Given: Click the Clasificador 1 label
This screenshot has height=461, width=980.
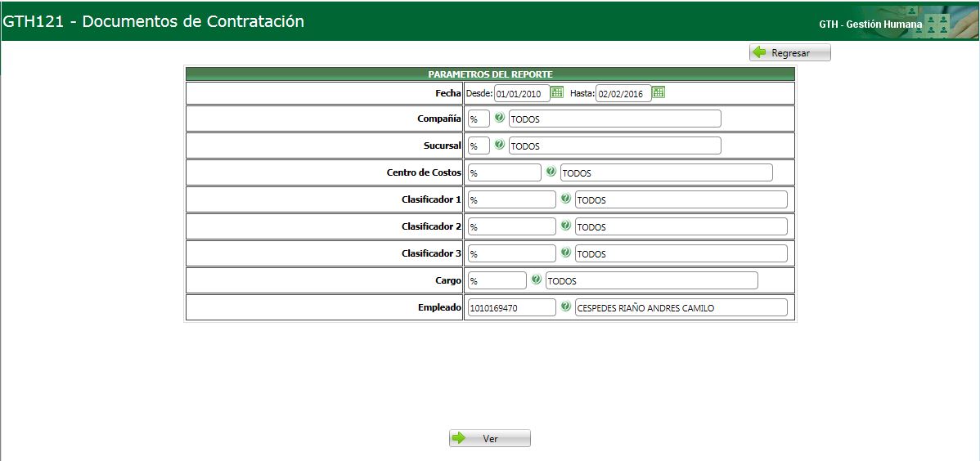Looking at the screenshot, I should pyautogui.click(x=431, y=200).
